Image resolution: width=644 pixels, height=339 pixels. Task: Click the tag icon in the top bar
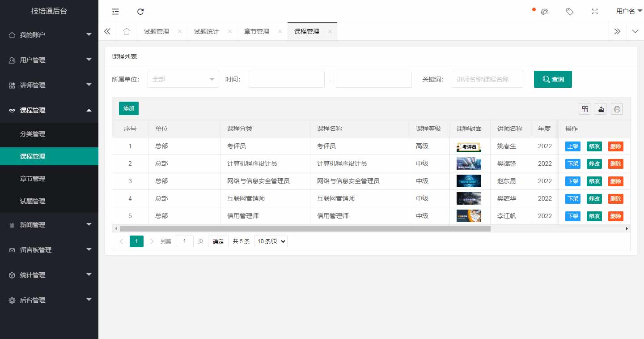[x=570, y=11]
